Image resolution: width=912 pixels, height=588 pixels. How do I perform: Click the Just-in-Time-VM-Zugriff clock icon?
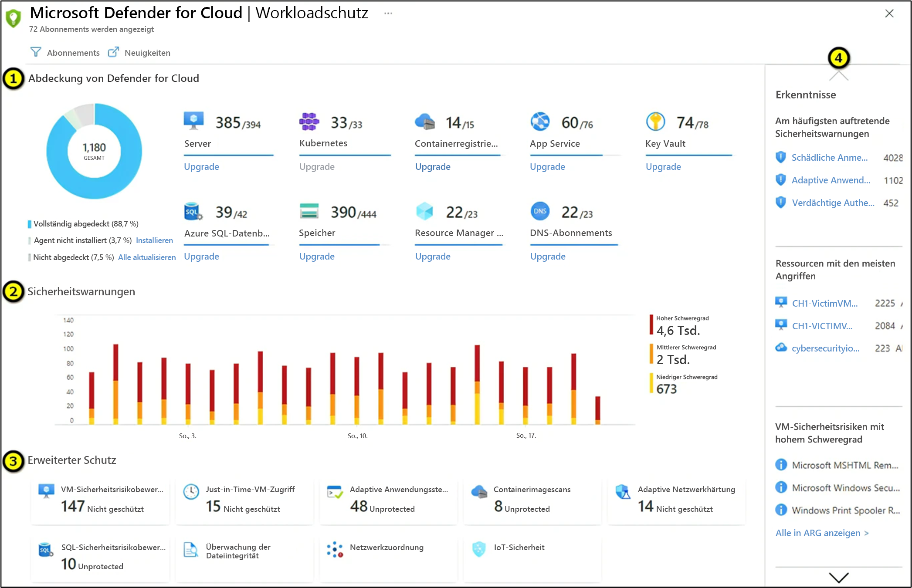point(191,492)
